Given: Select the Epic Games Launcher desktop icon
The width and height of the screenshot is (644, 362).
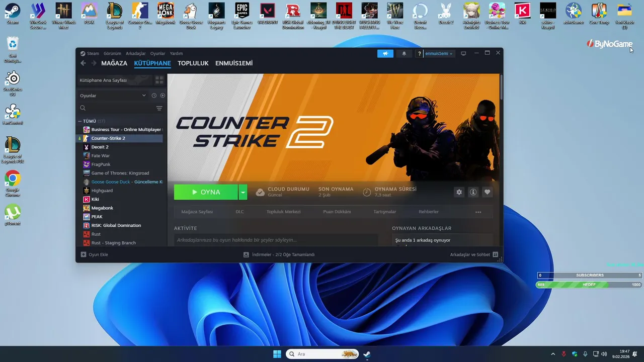Looking at the screenshot, I should click(242, 16).
